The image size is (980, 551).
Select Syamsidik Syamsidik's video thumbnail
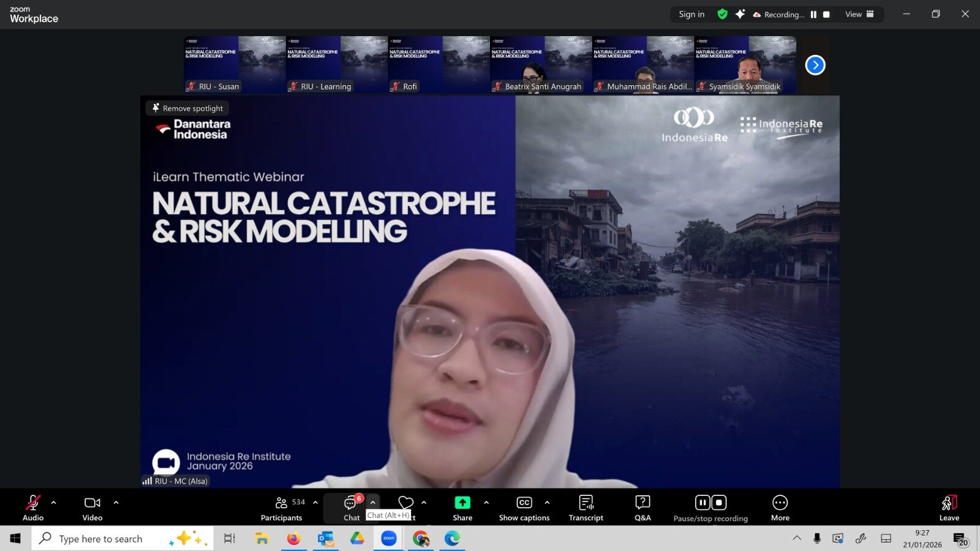(x=745, y=64)
